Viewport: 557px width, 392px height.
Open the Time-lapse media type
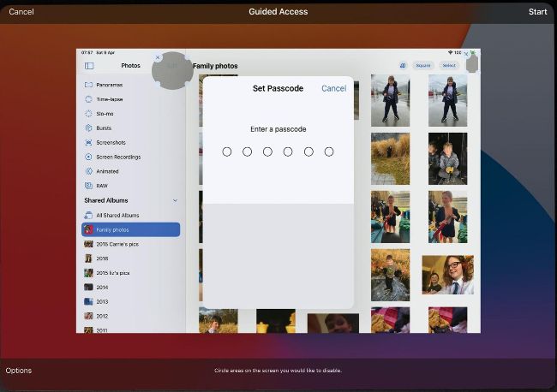pyautogui.click(x=108, y=99)
